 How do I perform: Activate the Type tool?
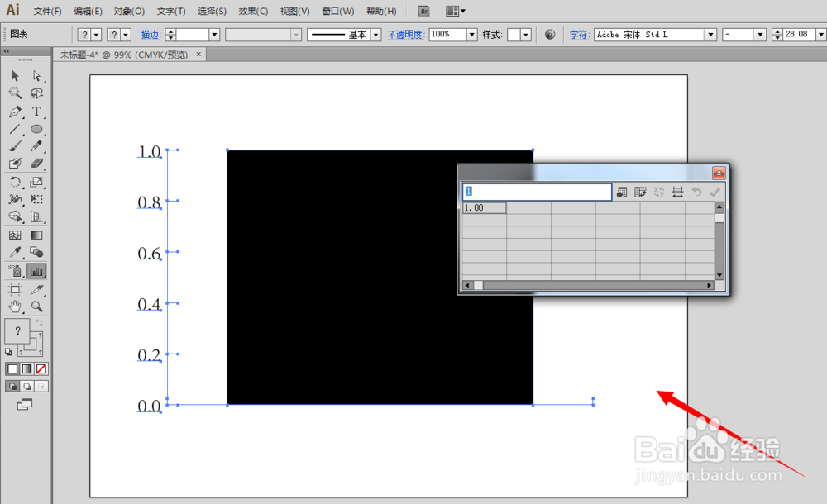(x=36, y=112)
